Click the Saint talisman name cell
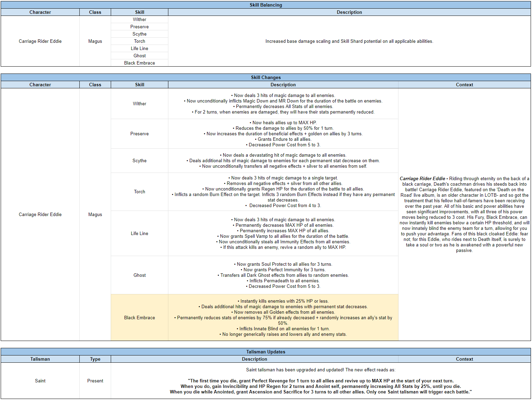The image size is (532, 400). click(x=40, y=381)
